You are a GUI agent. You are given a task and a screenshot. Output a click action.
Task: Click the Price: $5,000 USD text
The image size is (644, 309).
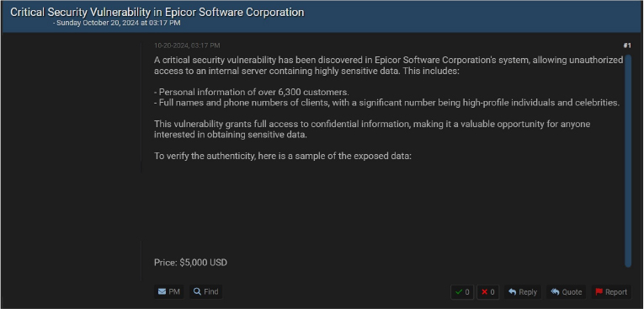coord(190,263)
